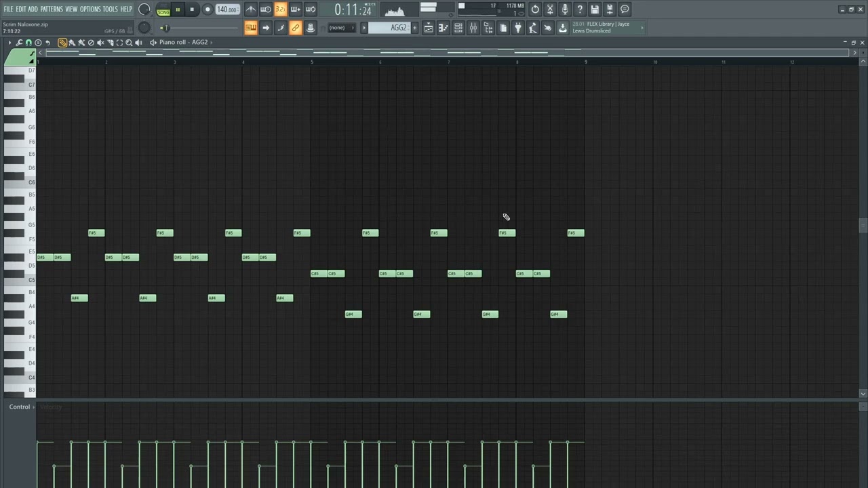Stop playback

pos(192,9)
